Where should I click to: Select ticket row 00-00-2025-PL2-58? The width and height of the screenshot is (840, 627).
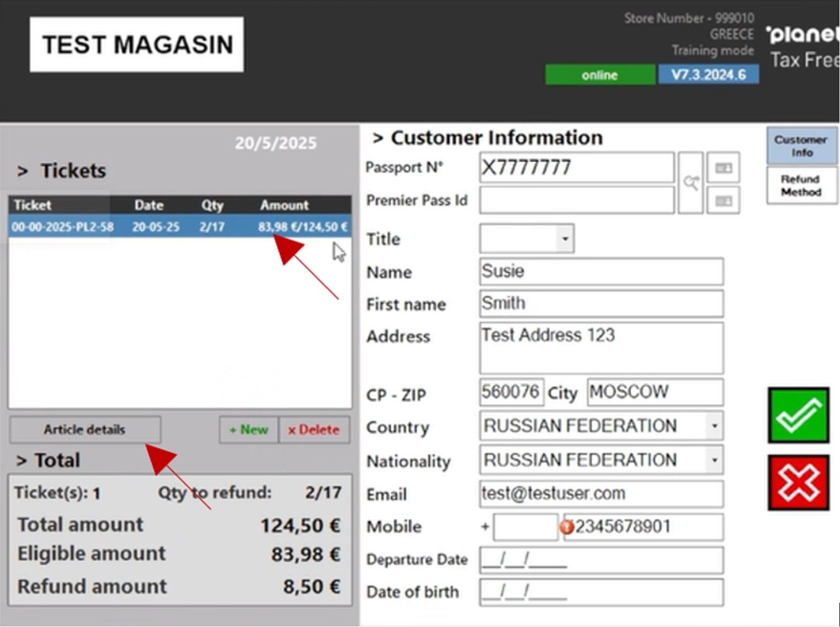[179, 227]
